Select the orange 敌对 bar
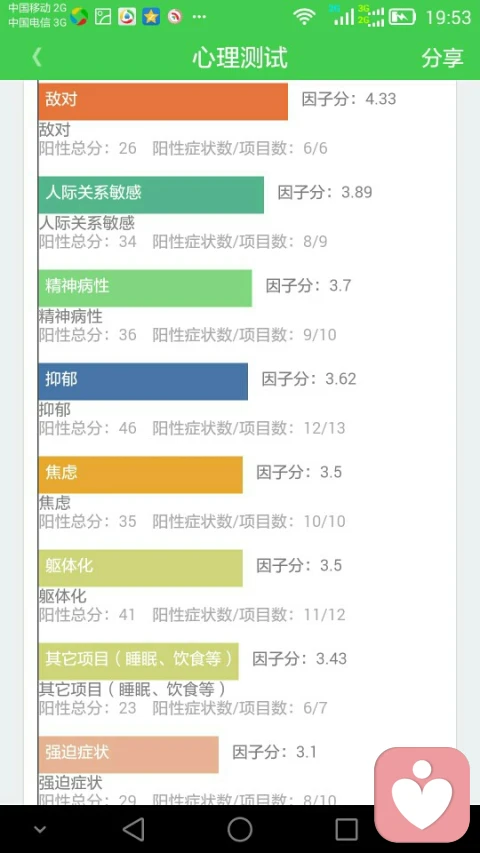 (163, 101)
